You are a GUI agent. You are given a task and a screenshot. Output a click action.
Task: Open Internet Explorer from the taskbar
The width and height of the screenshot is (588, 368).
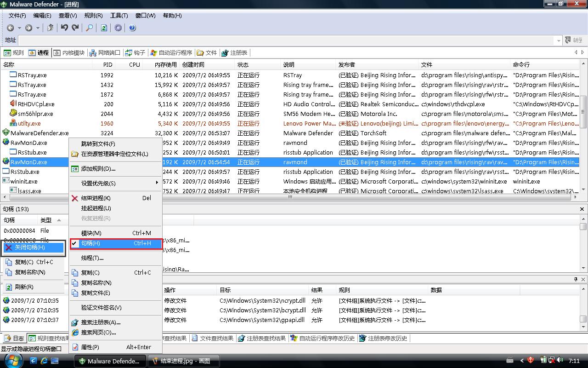point(44,361)
